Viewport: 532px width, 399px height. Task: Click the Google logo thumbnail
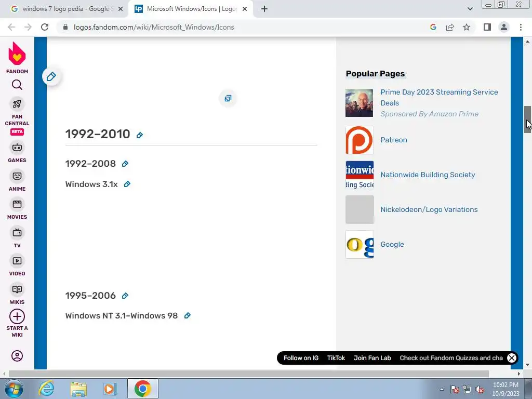pos(360,244)
